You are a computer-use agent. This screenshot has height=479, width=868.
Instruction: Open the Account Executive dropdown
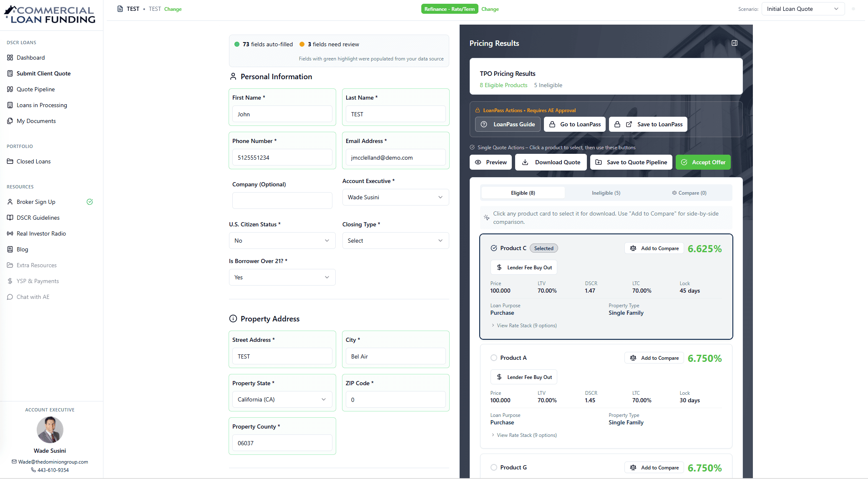point(395,197)
